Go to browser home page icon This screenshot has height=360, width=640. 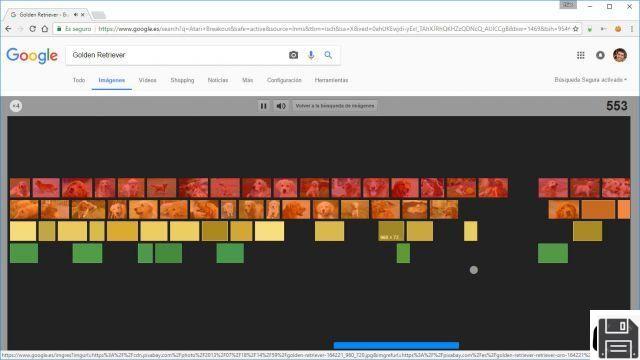click(45, 29)
